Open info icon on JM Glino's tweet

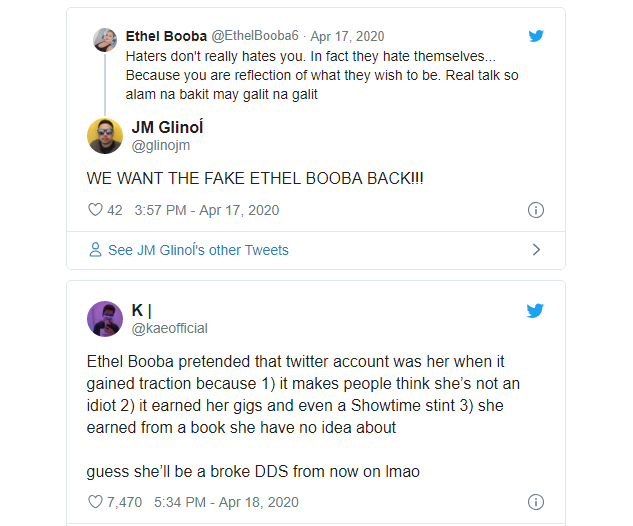click(536, 210)
